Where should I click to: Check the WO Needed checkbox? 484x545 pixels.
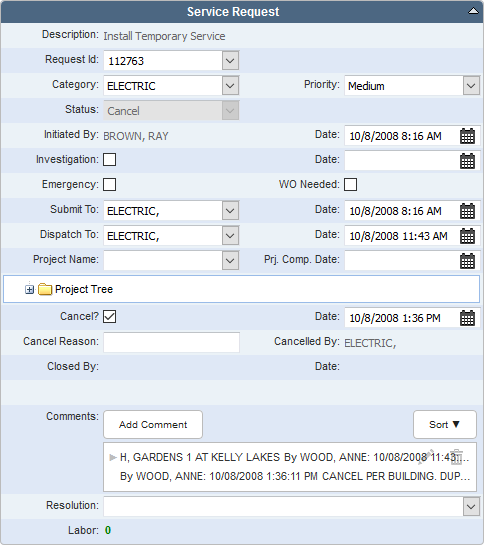[350, 185]
